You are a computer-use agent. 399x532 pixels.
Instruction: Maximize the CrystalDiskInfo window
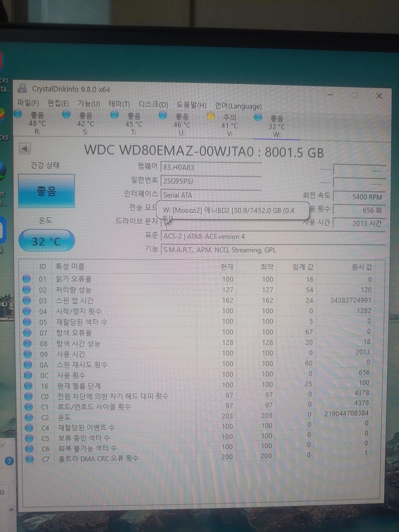[x=354, y=95]
